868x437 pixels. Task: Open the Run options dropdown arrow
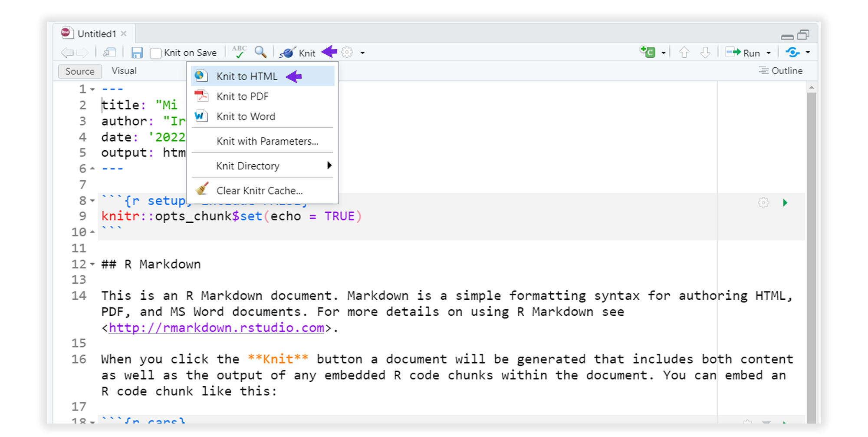[769, 53]
